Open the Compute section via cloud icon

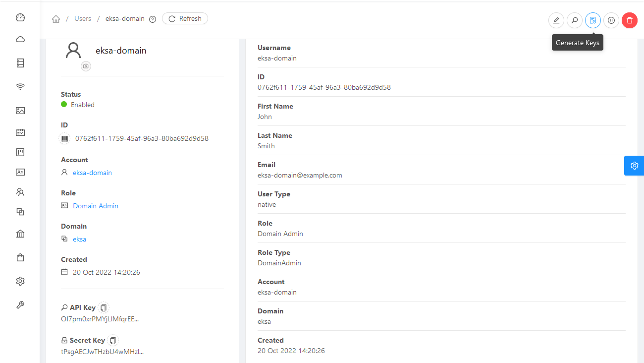[x=20, y=39]
